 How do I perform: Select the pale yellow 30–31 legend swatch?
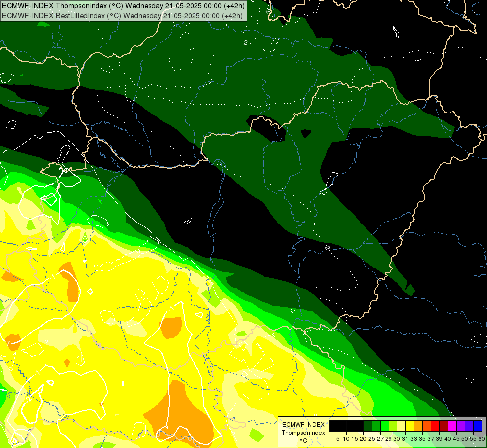tap(401, 426)
